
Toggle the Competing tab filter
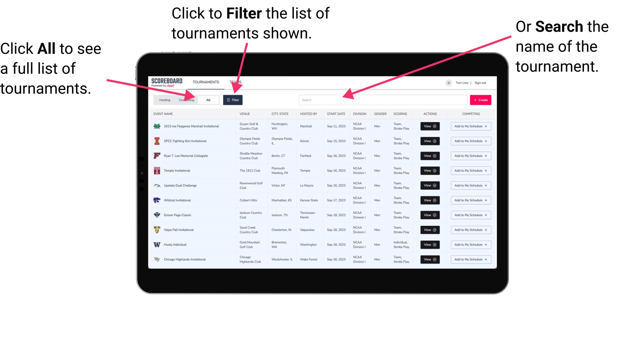(x=185, y=100)
